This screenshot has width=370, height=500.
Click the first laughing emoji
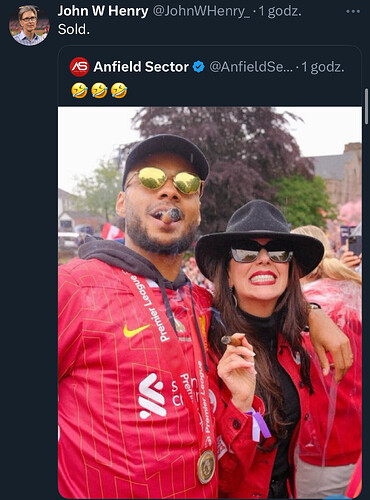(x=79, y=91)
